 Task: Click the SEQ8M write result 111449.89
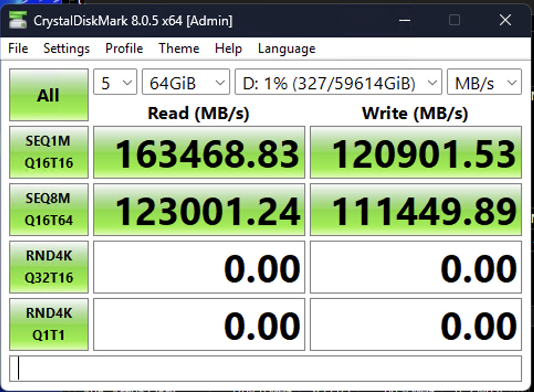click(416, 210)
